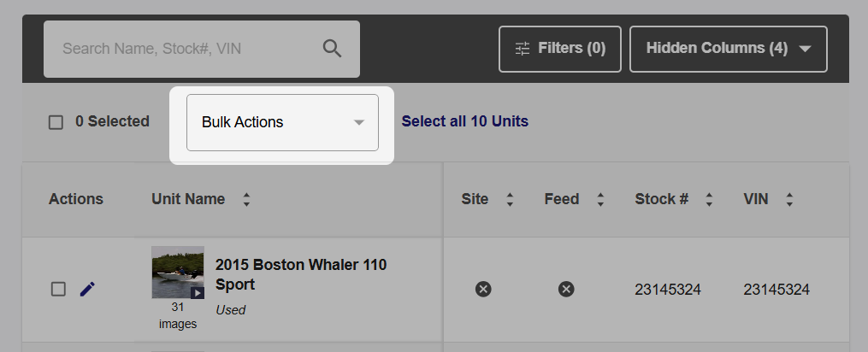Click the pencil edit icon for Boston Whaler
The width and height of the screenshot is (868, 352).
point(87,289)
